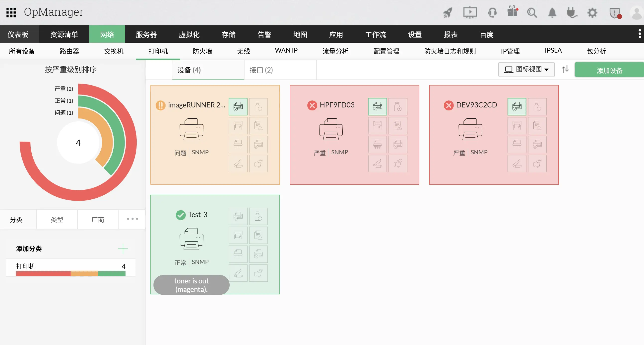Expand the overflow menu at the right of navigation
644x345 pixels.
[640, 34]
